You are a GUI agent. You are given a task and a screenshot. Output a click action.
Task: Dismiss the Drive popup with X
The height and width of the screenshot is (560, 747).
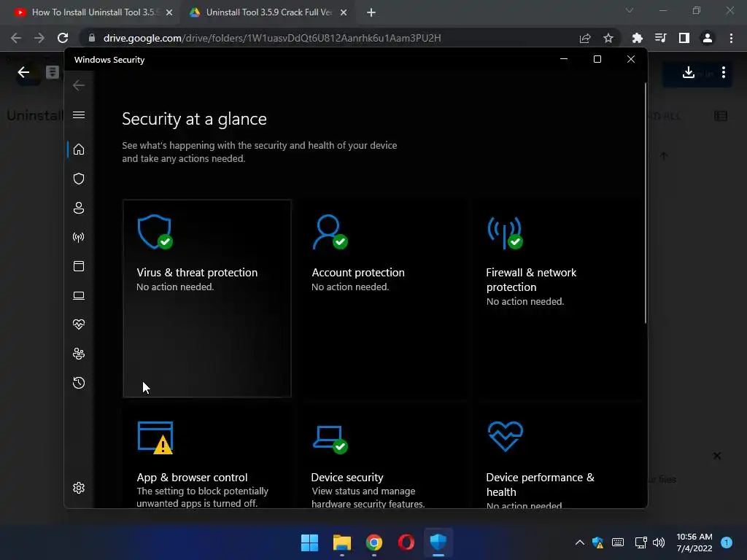pos(717,456)
